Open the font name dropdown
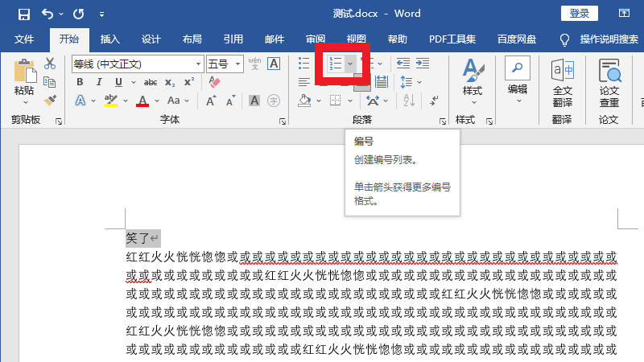Screen dimensions: 644x362 [198, 64]
